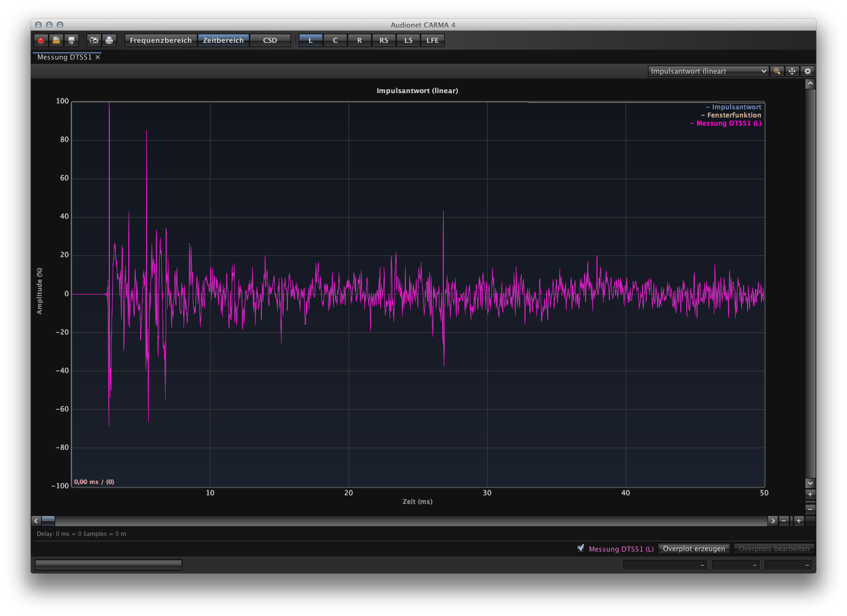Image resolution: width=847 pixels, height=616 pixels.
Task: Select the pan/move arrows tool
Action: click(792, 71)
